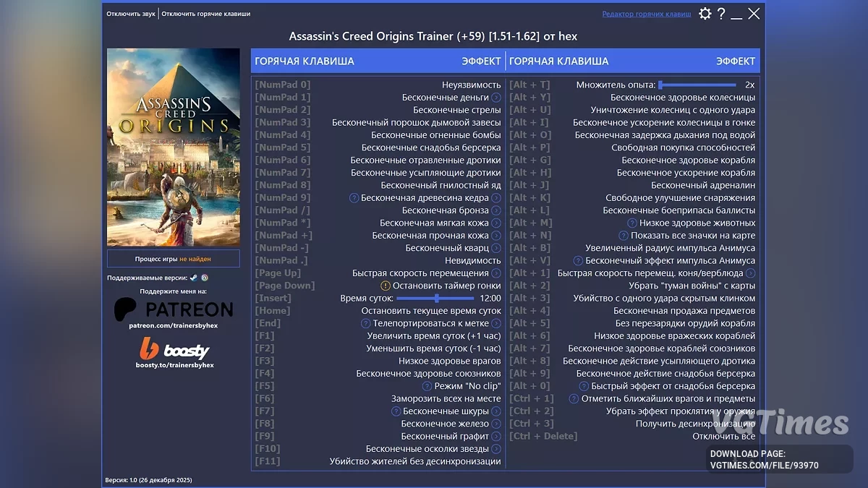The width and height of the screenshot is (868, 488).
Task: Click Убийство жителей без десинхронизации text
Action: 415,461
